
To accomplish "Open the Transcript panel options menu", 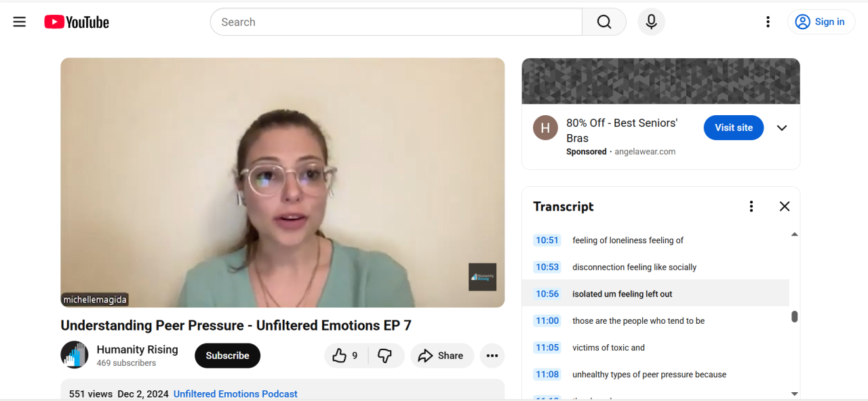I will [751, 207].
